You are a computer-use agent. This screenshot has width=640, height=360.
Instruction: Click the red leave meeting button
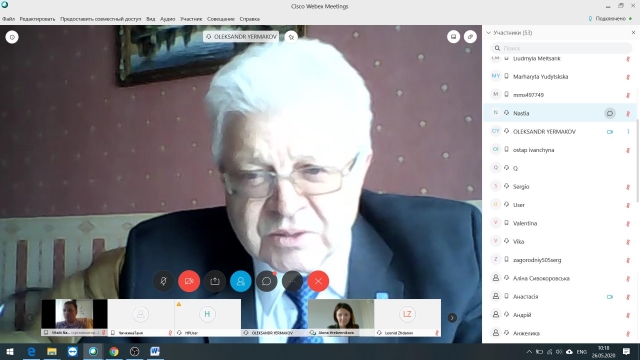[318, 281]
